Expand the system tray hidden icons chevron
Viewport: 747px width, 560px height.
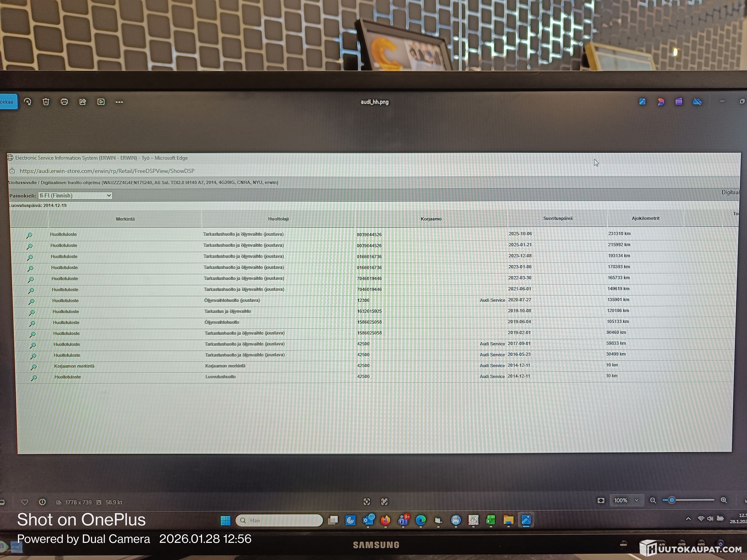pyautogui.click(x=688, y=518)
